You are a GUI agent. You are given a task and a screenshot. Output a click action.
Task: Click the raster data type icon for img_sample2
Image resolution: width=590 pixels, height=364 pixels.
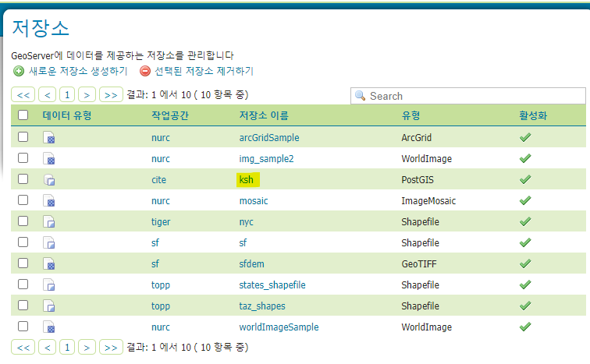[49, 158]
